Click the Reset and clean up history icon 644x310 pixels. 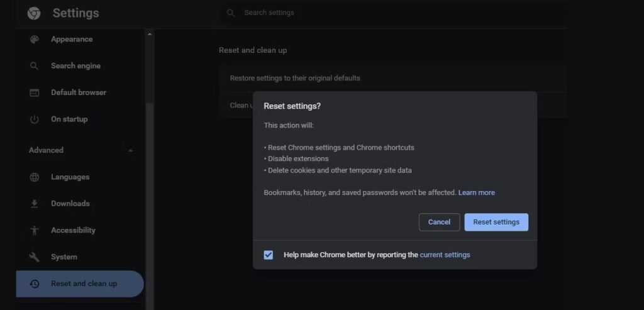click(35, 284)
